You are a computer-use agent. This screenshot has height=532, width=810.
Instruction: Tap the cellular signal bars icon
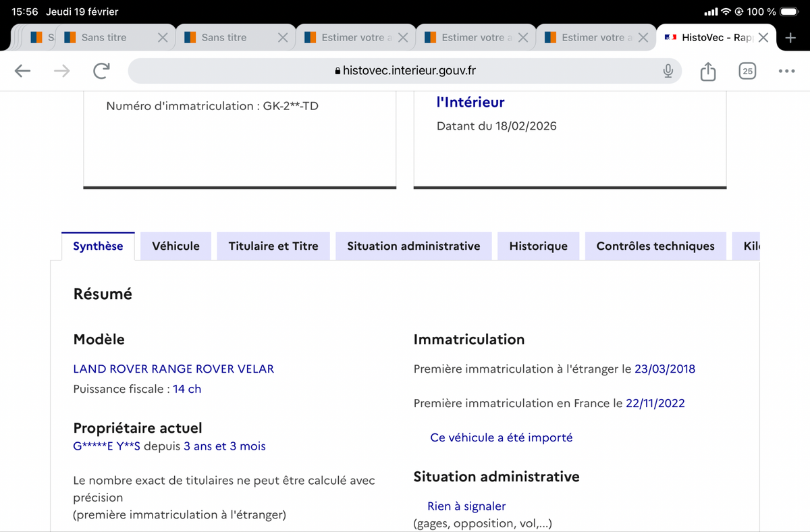point(711,12)
